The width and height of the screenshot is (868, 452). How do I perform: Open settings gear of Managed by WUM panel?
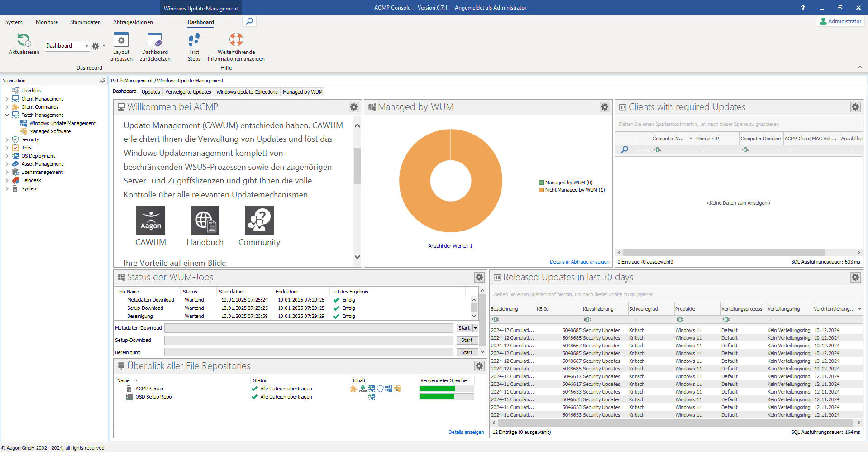(605, 107)
